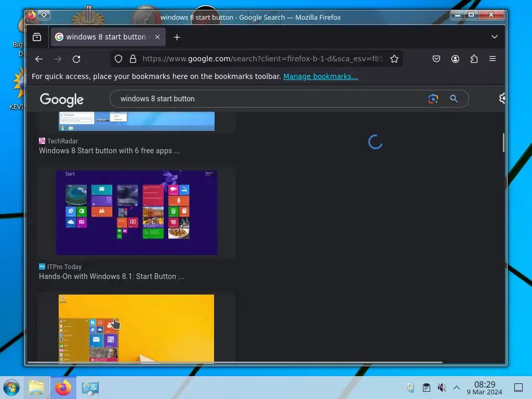Bookmark this page with the star
Viewport: 532px width, 399px height.
click(x=394, y=59)
